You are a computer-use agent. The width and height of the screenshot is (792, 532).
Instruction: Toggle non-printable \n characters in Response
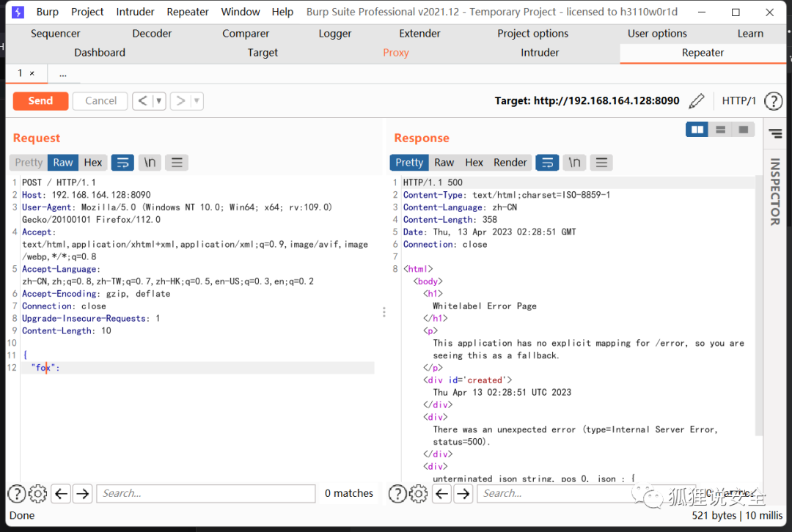(x=574, y=163)
